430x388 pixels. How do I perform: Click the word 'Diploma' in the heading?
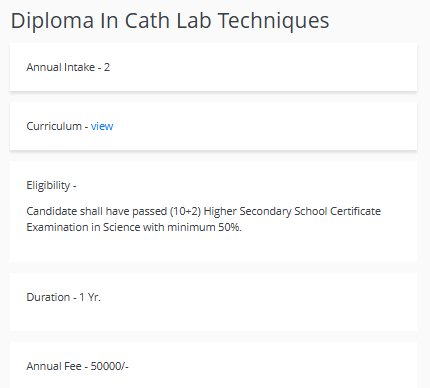tap(52, 21)
